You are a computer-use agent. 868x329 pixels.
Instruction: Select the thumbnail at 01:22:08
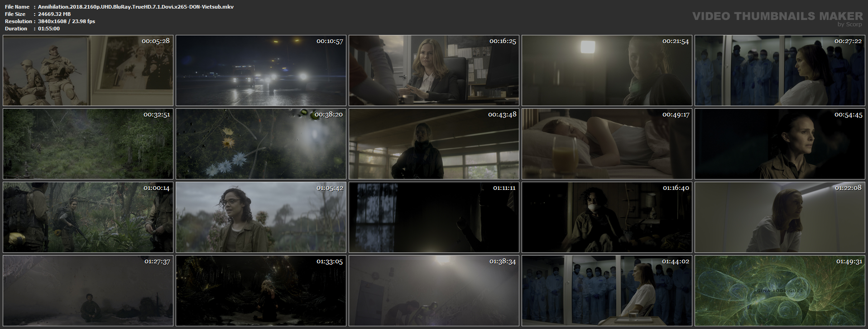pos(780,217)
